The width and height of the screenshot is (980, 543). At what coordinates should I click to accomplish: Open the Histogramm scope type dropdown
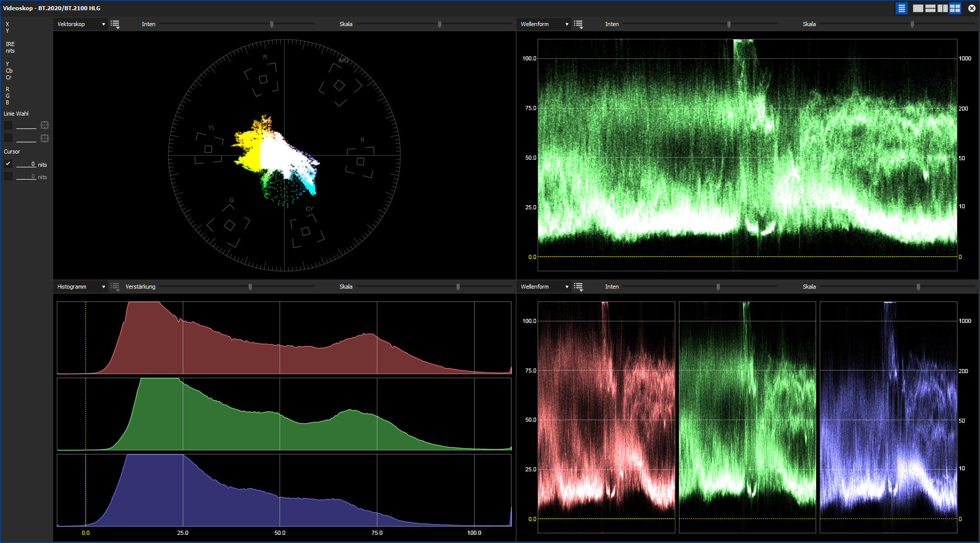[81, 287]
